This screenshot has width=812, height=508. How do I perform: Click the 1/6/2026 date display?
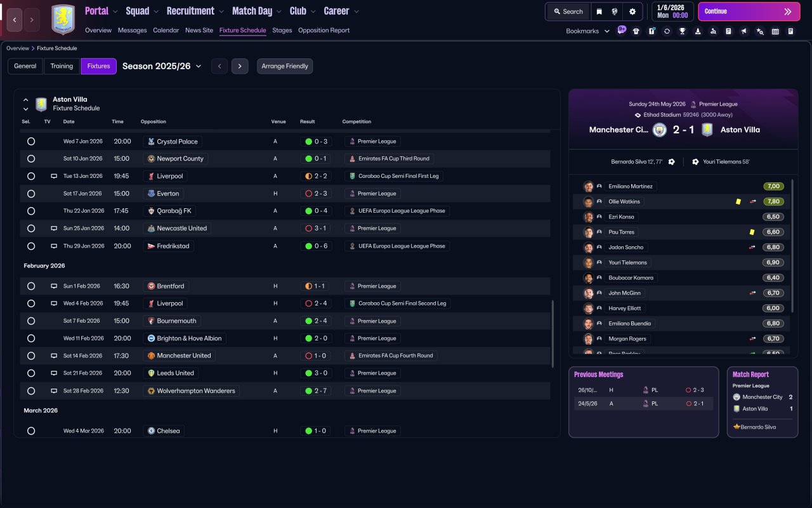[672, 11]
